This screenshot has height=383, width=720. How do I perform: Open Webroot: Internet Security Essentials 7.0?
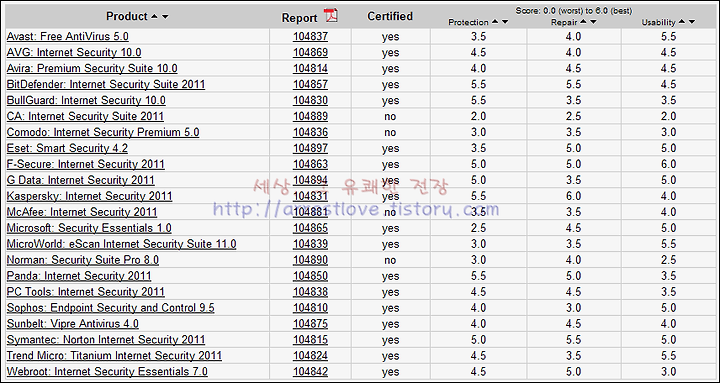107,372
